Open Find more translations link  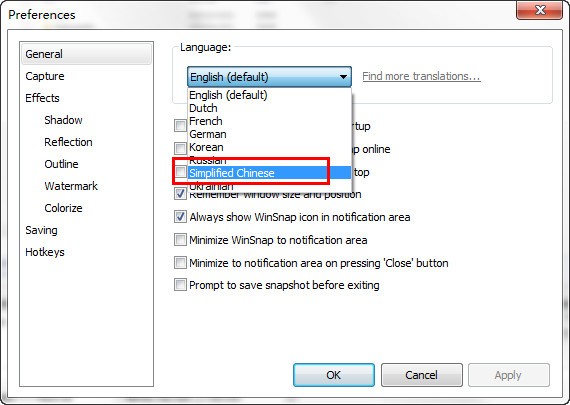(x=421, y=76)
